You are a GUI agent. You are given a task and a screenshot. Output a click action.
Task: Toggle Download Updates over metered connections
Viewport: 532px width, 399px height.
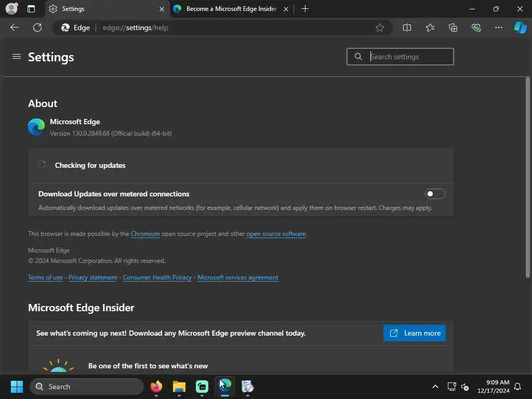[435, 194]
